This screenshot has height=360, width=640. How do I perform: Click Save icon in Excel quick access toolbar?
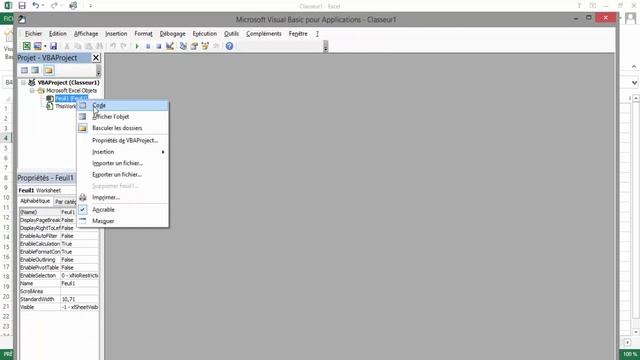point(22,6)
